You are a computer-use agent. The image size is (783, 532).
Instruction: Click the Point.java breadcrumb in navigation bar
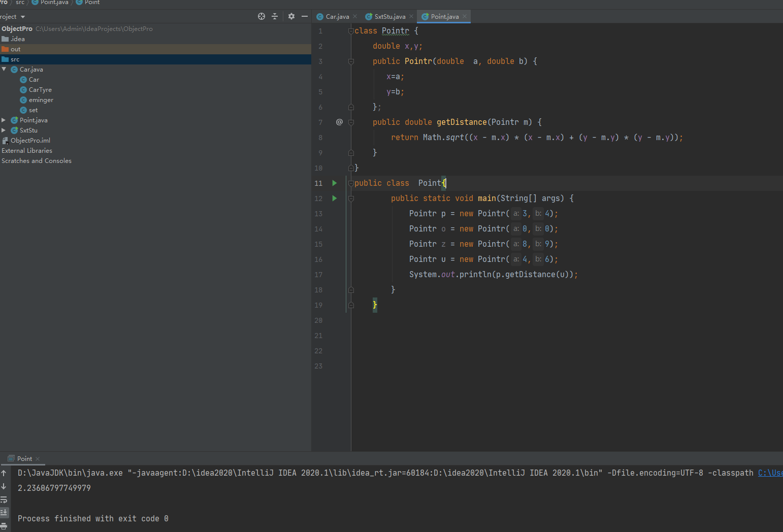click(x=50, y=3)
